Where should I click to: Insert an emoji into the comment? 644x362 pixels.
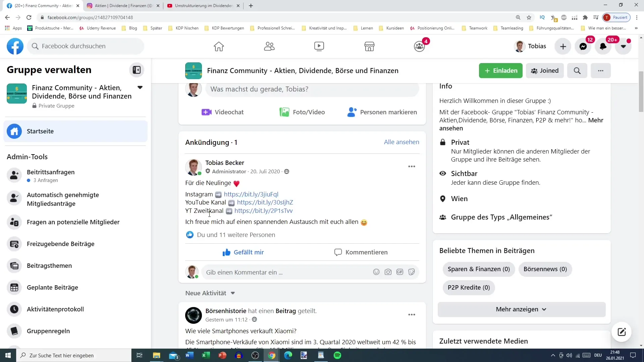(x=376, y=272)
